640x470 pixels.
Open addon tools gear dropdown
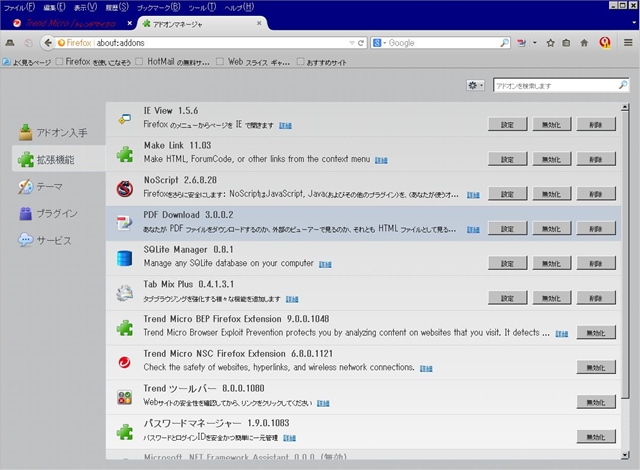tap(476, 85)
